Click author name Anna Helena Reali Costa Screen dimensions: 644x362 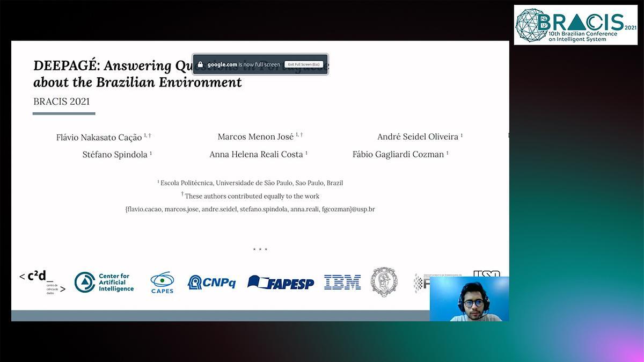pos(256,155)
